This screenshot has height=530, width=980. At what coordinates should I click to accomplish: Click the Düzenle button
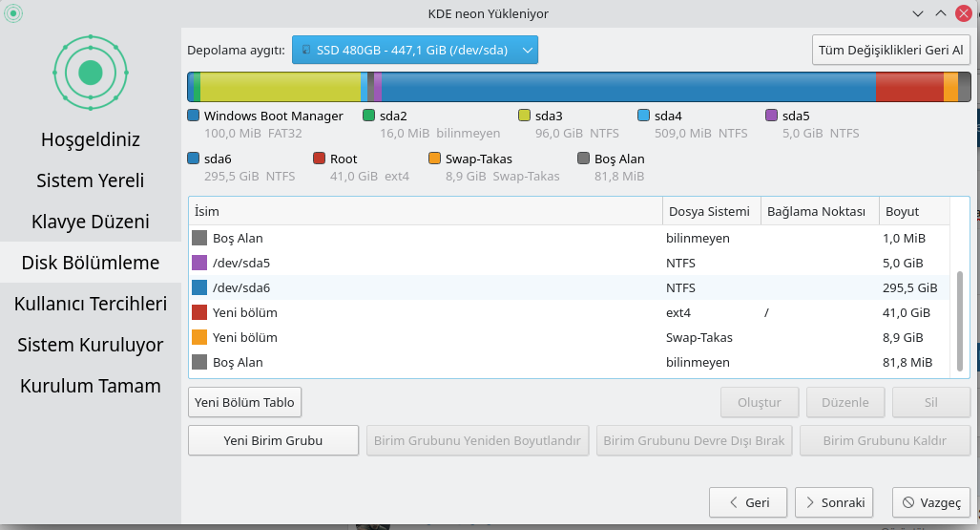(845, 402)
